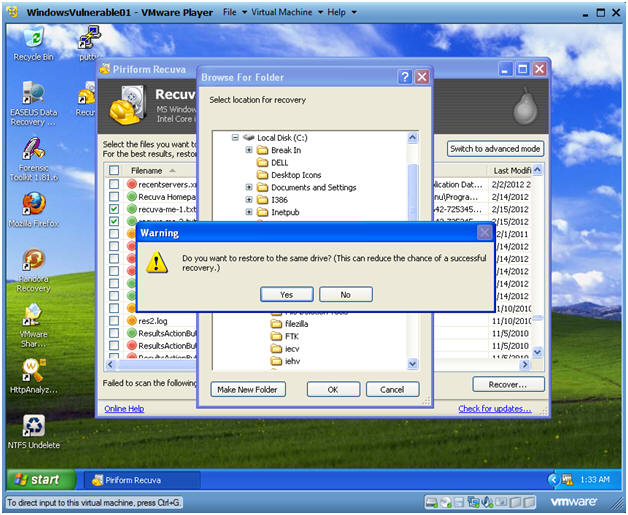The height and width of the screenshot is (515, 628).
Task: Confirm restore with Yes button
Action: [287, 294]
